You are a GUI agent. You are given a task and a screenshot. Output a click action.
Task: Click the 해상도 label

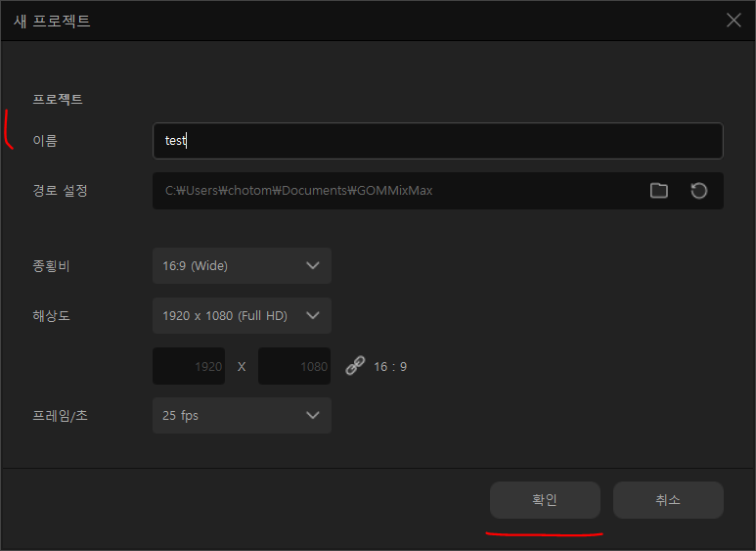coord(51,315)
